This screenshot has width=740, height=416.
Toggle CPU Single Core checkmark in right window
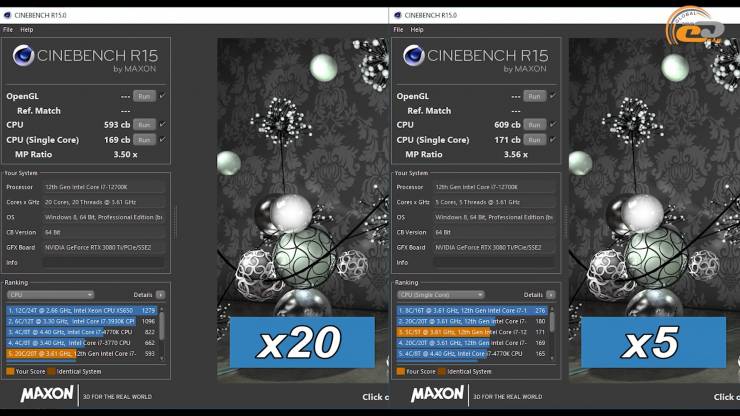point(553,139)
